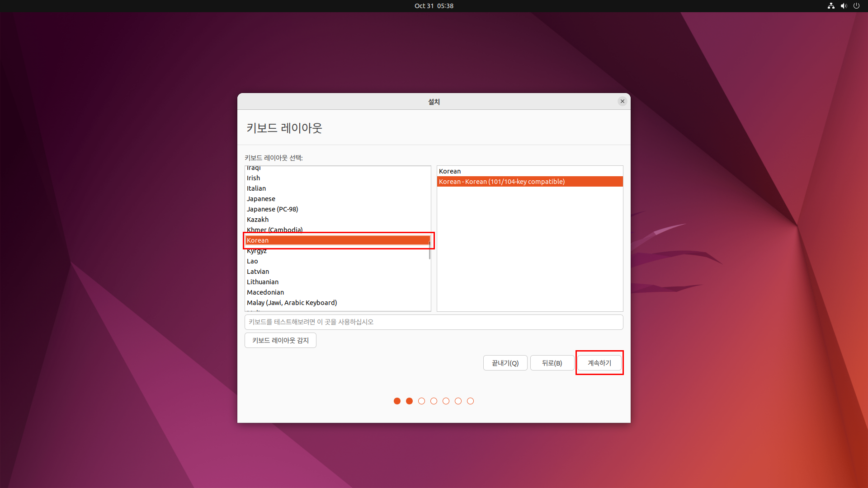Screen dimensions: 868x488
Task: Click the volume speaker icon
Action: (844, 6)
